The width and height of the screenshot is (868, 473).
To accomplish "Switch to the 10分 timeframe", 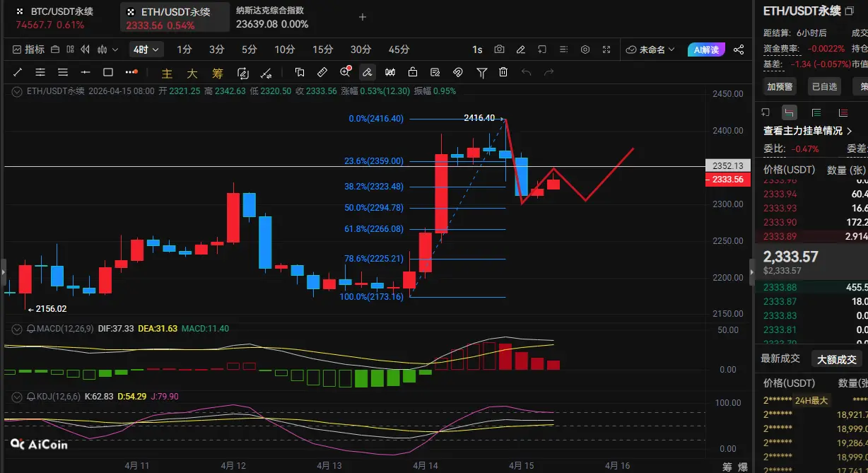I will coord(285,49).
